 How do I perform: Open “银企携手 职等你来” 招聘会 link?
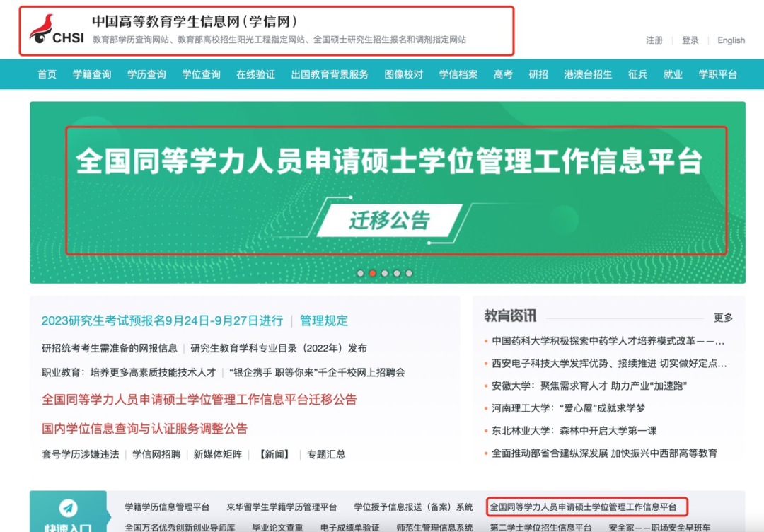pos(317,373)
